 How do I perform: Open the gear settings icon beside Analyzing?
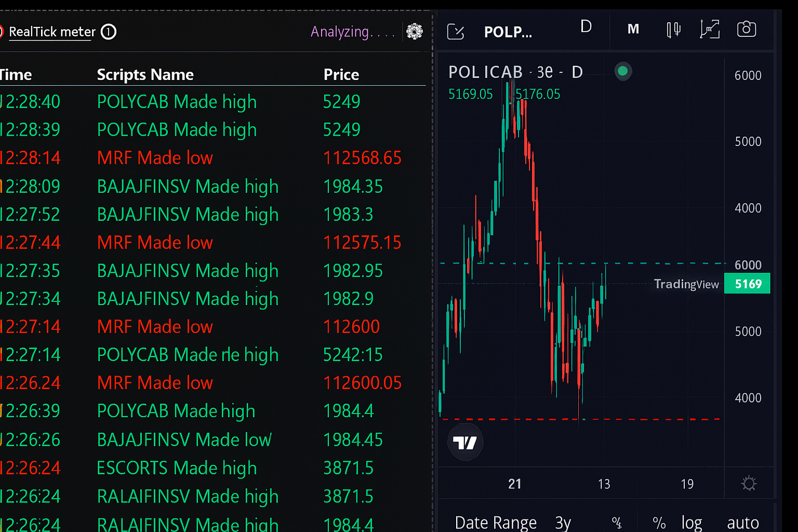(x=414, y=32)
